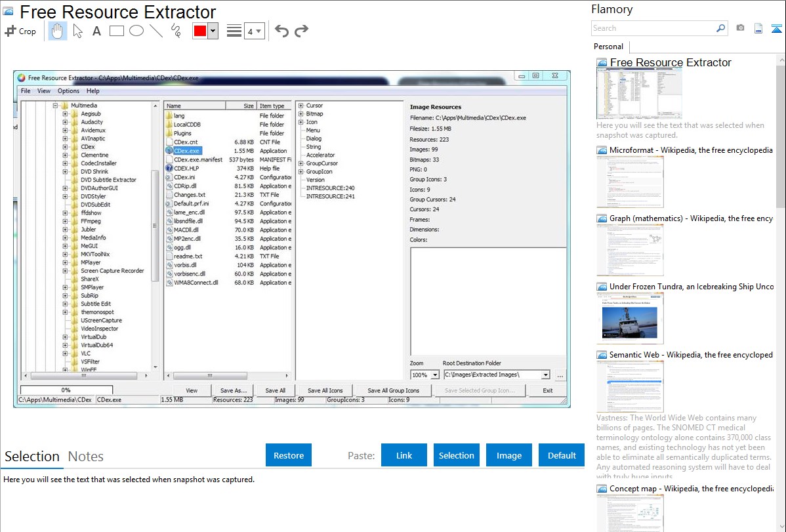Viewport: 786px width, 532px height.
Task: Open the Graph (mathematics) snapshot thumbnail
Action: [x=630, y=250]
